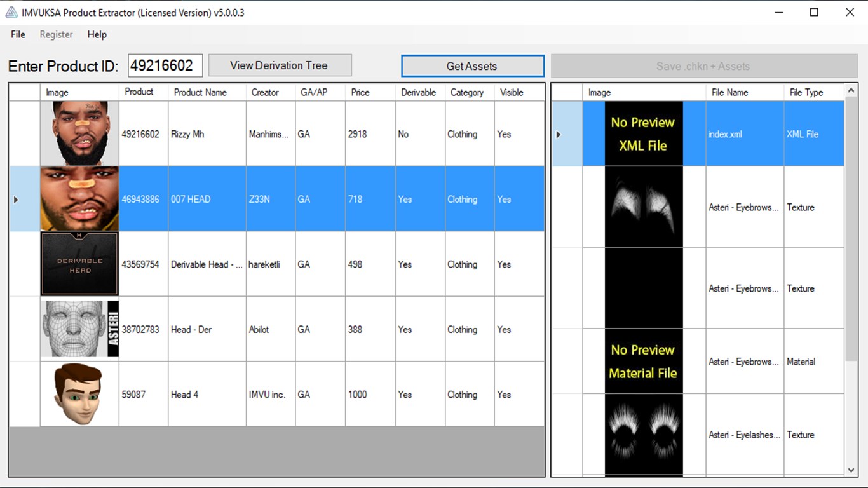Screen dimensions: 868x488
Task: Open the Register menu
Action: [56, 34]
